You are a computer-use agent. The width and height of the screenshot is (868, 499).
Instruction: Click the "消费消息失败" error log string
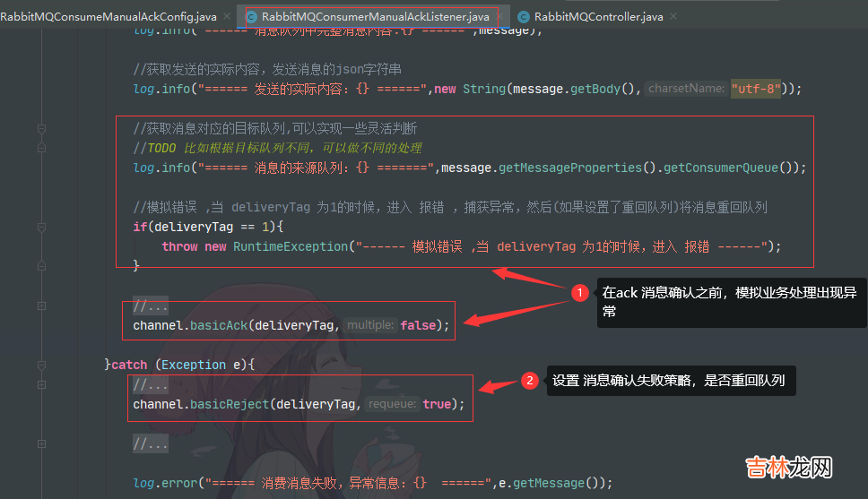[x=348, y=484]
